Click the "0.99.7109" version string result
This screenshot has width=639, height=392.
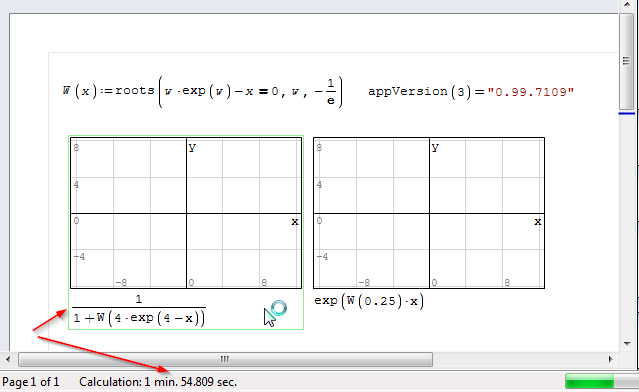point(530,92)
